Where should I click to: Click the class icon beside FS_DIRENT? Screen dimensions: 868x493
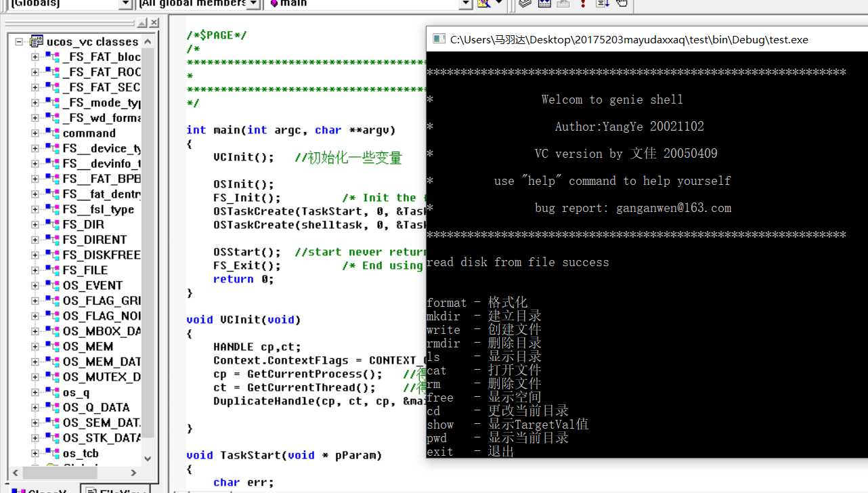click(x=52, y=240)
